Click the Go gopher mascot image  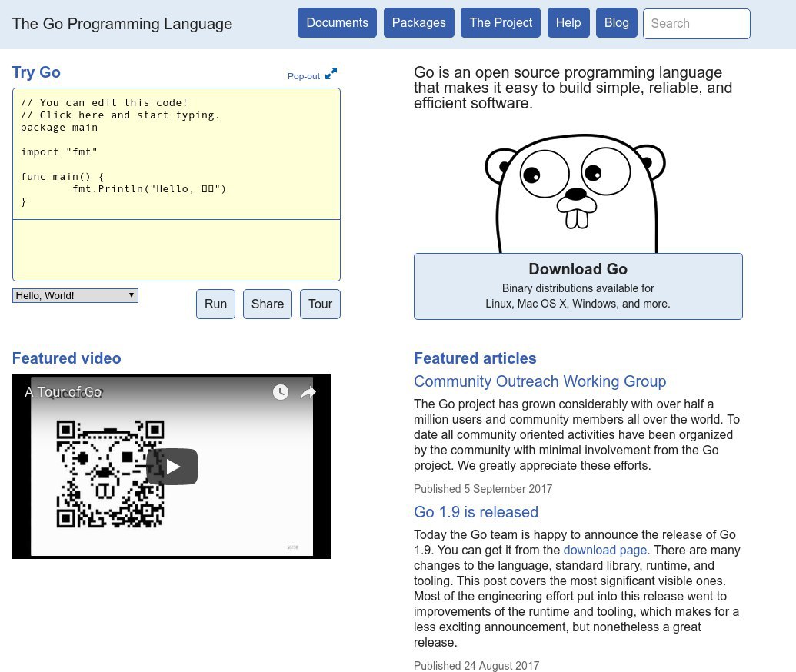pyautogui.click(x=575, y=193)
